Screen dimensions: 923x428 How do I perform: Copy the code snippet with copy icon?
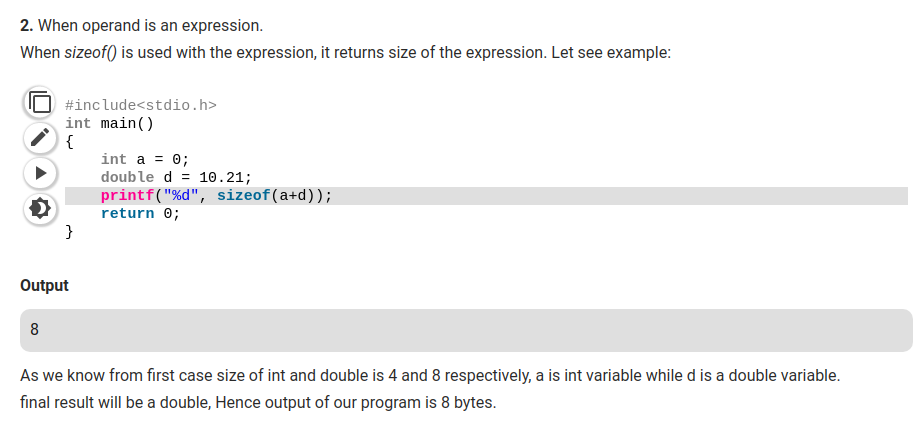coord(39,102)
